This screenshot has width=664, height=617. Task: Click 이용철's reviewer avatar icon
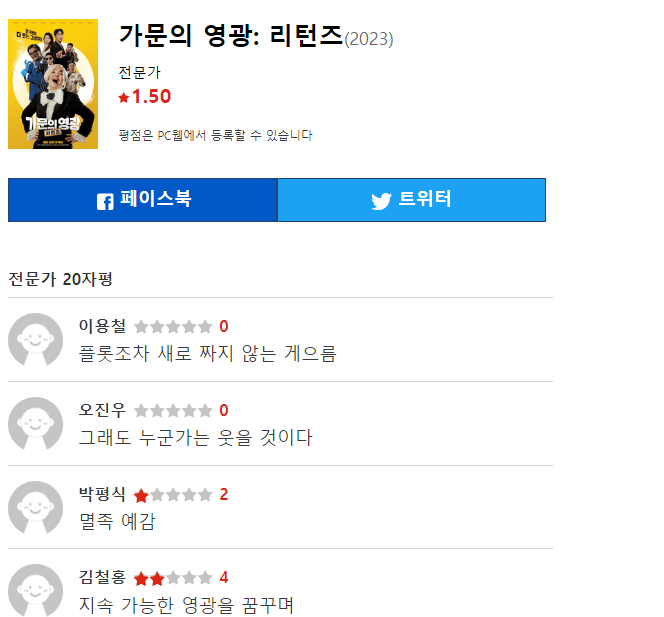36,339
